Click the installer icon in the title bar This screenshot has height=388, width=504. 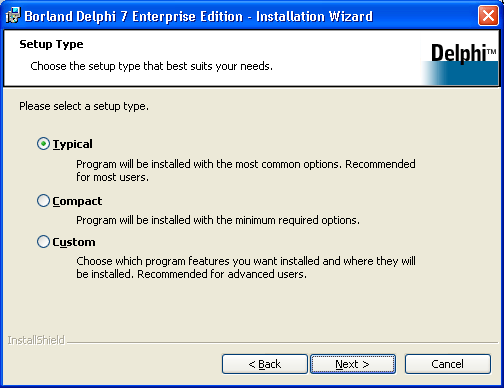click(x=13, y=16)
